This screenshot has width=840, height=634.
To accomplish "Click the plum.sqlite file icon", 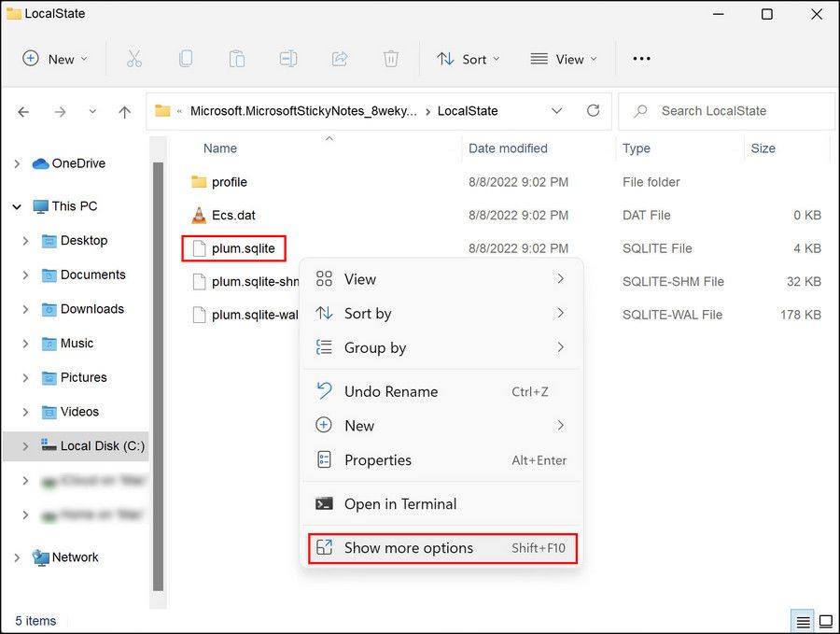I will coord(199,248).
